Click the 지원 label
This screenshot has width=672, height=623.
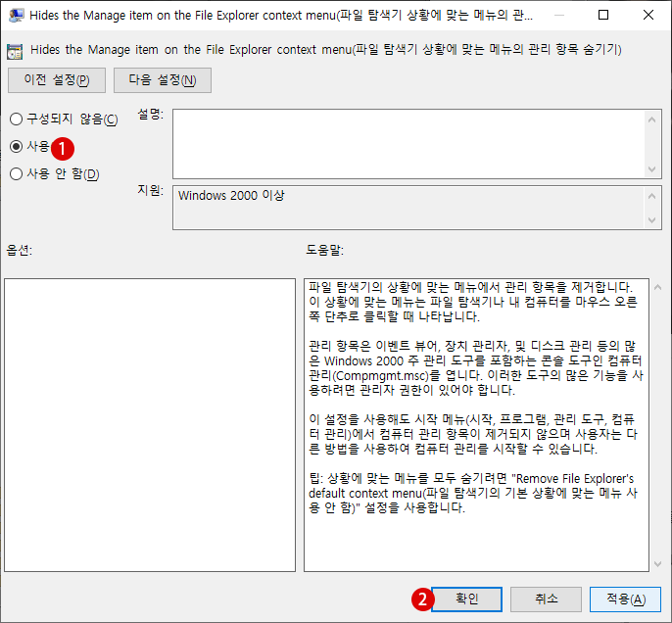tap(151, 190)
